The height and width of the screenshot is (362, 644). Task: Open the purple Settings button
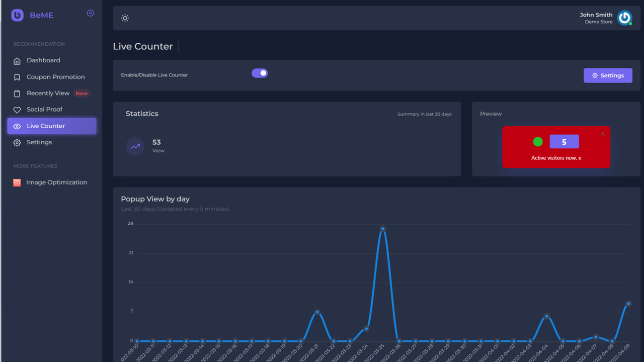click(608, 75)
